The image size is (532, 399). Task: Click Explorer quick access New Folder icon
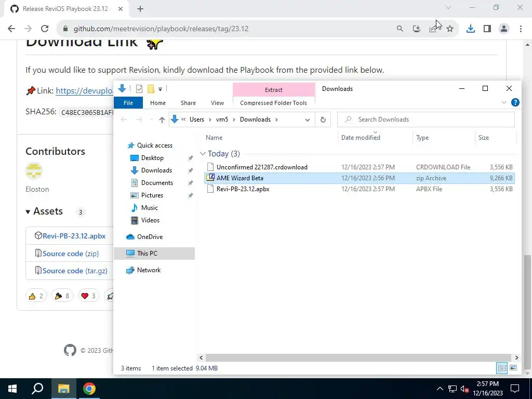tap(151, 89)
